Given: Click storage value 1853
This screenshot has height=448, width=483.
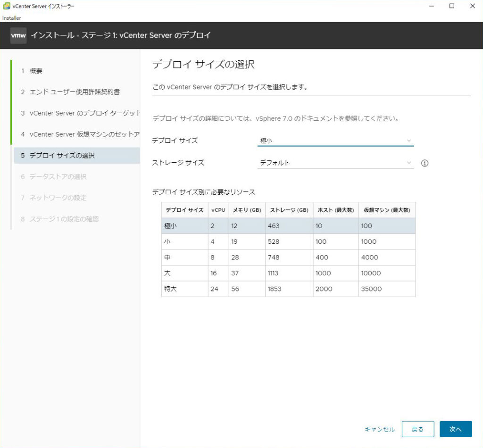Looking at the screenshot, I should 275,289.
